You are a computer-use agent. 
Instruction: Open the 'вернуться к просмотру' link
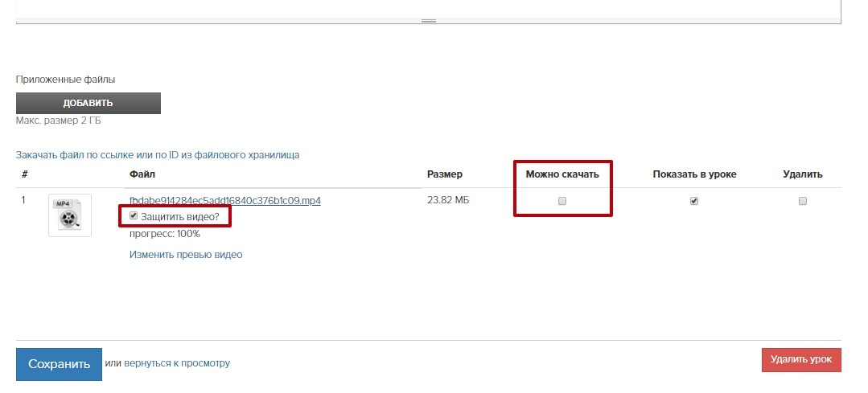point(177,364)
